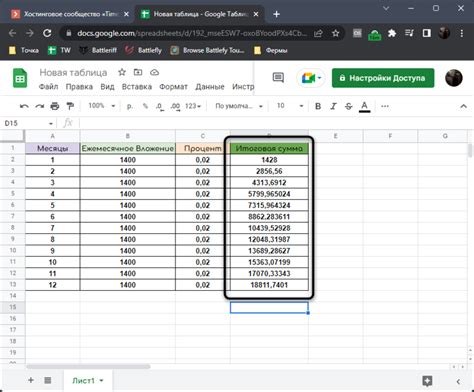Open Google Sheets home logo
Viewport: 474px width, 392px height.
pyautogui.click(x=20, y=78)
